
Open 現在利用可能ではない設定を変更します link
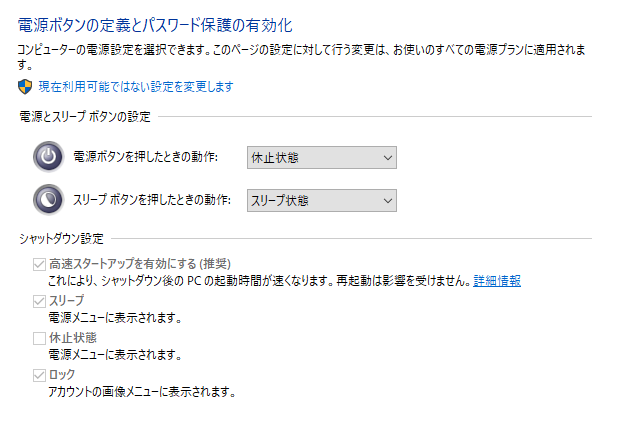pyautogui.click(x=136, y=87)
